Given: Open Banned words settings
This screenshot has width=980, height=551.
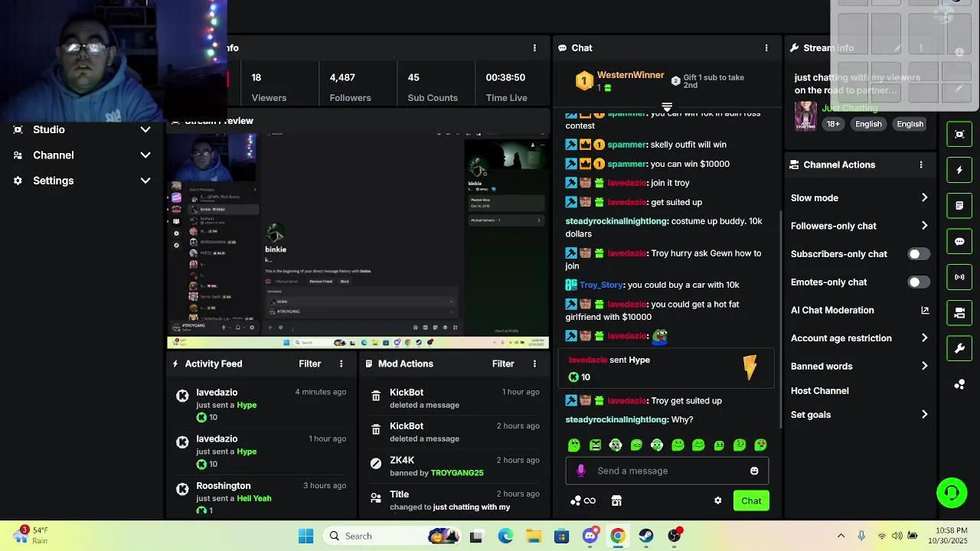Looking at the screenshot, I should (x=859, y=366).
